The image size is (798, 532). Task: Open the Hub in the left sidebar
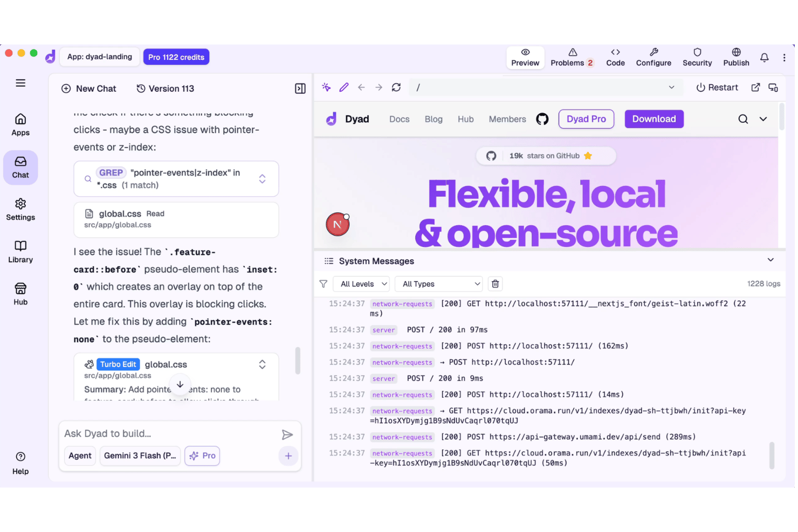[20, 294]
